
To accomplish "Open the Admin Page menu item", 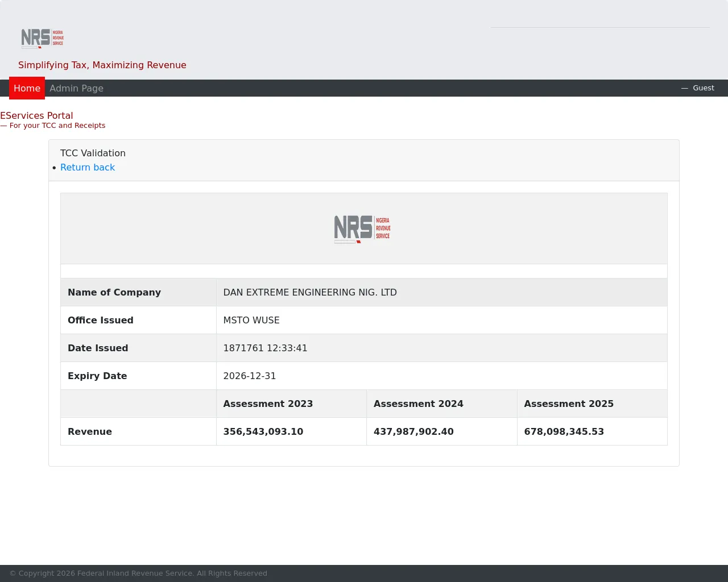I will (x=76, y=88).
